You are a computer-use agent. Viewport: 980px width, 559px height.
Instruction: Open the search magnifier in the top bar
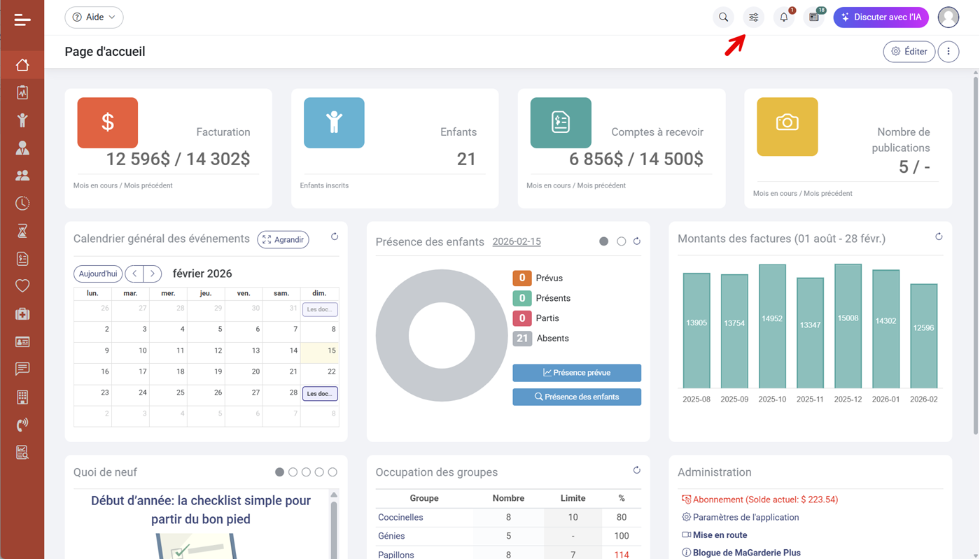tap(723, 17)
